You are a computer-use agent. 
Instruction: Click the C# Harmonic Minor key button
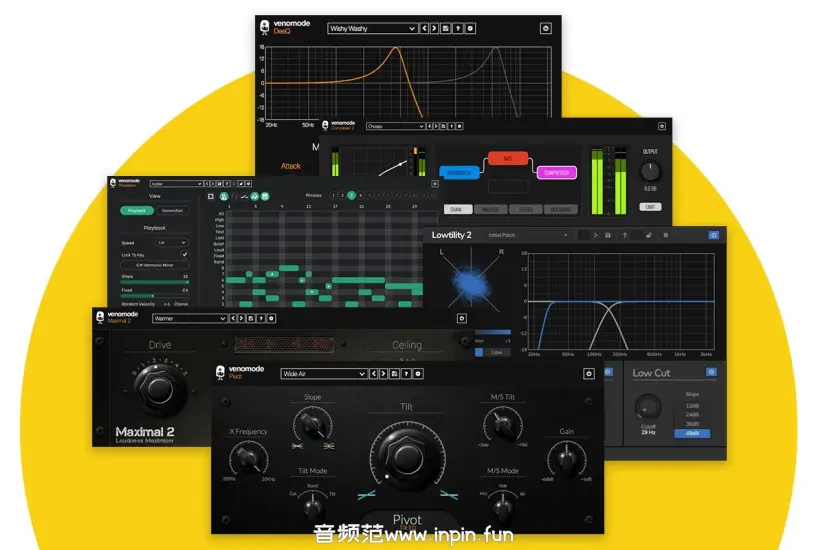[155, 265]
